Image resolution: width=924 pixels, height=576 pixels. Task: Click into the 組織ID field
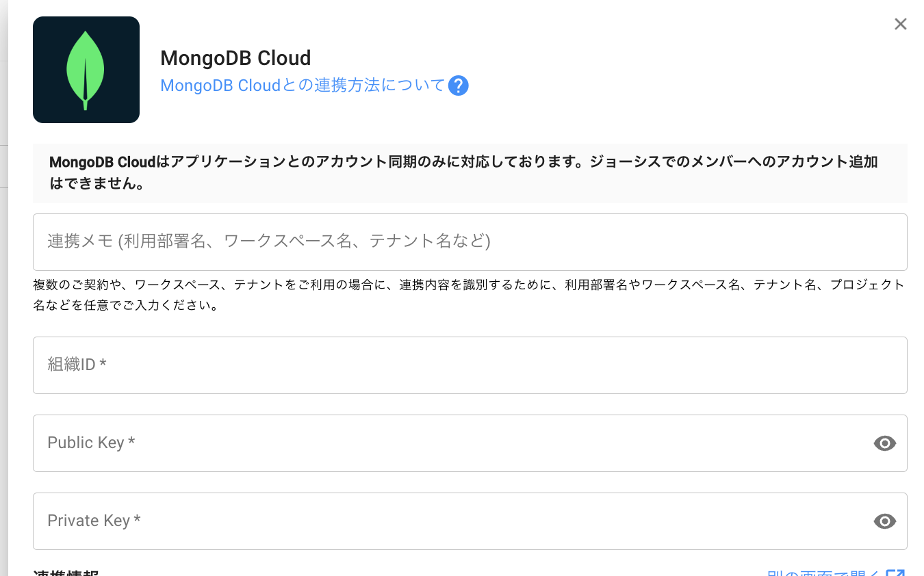point(470,365)
